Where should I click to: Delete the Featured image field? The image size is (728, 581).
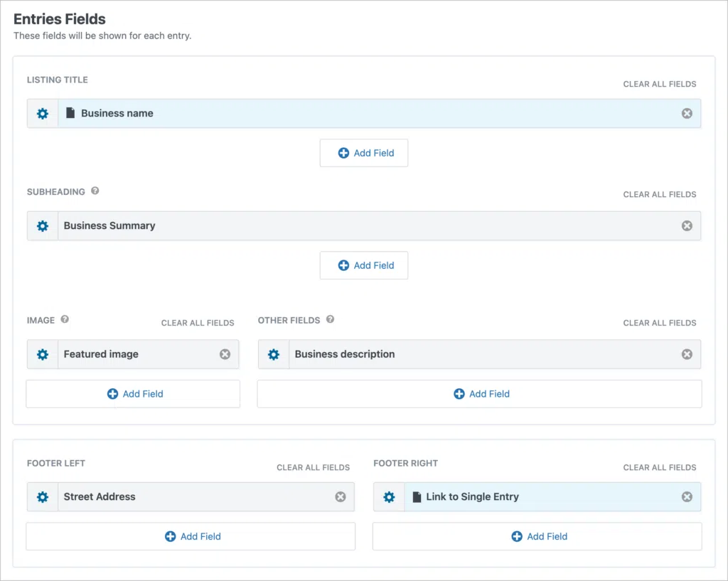[x=225, y=354]
